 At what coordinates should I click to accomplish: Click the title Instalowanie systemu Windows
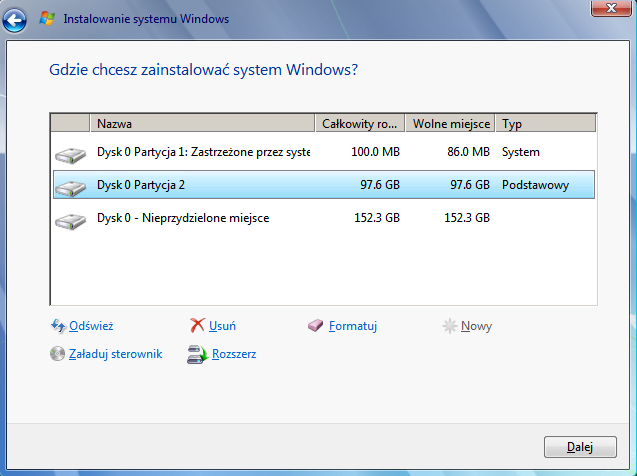click(x=146, y=19)
